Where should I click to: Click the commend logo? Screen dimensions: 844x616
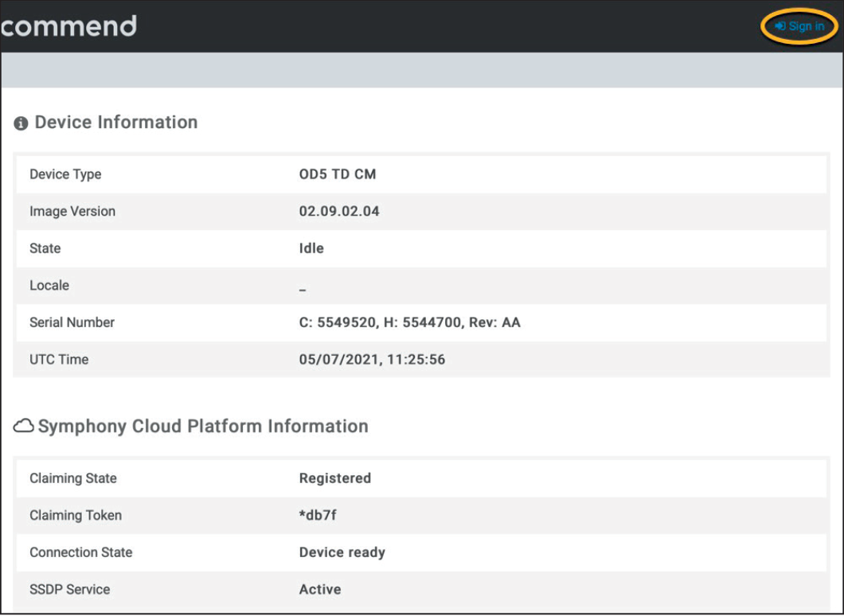point(68,25)
